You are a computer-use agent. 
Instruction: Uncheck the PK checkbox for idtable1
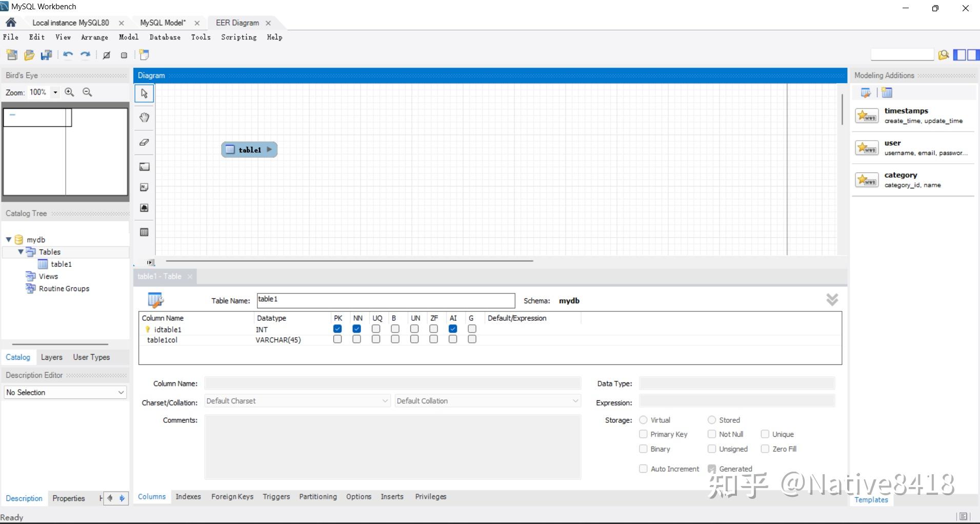pos(337,328)
